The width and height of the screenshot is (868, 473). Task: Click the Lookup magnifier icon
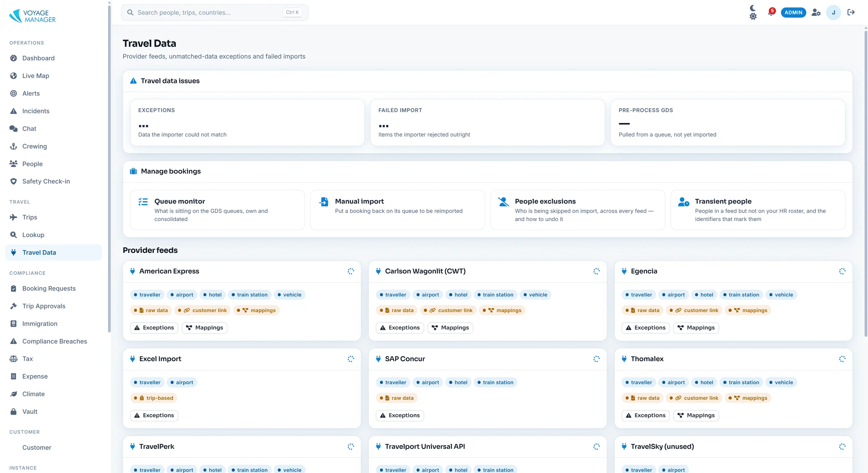[13, 235]
